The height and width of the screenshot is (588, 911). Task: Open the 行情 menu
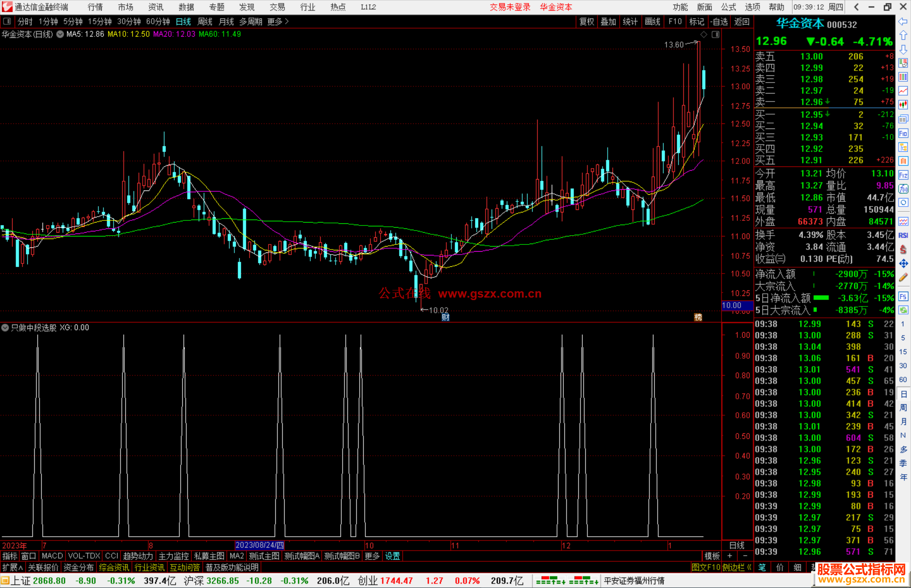tap(95, 7)
